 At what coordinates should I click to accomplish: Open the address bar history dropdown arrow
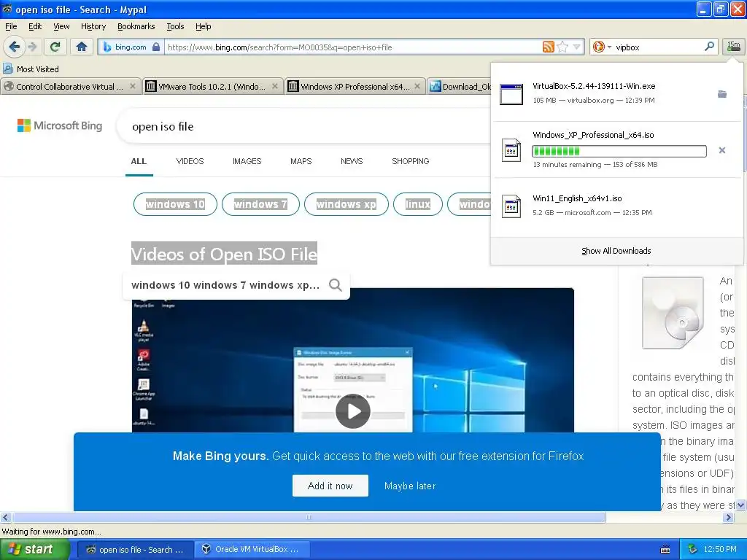[x=577, y=47]
